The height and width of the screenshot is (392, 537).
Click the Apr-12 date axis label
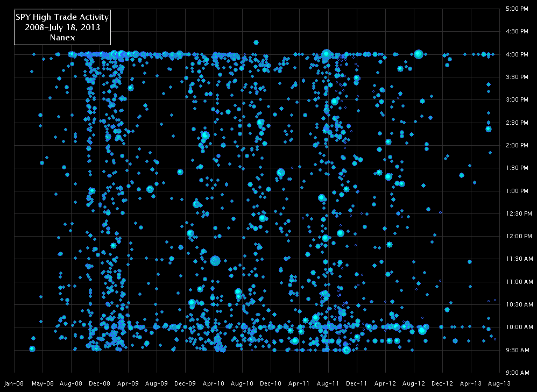385,383
